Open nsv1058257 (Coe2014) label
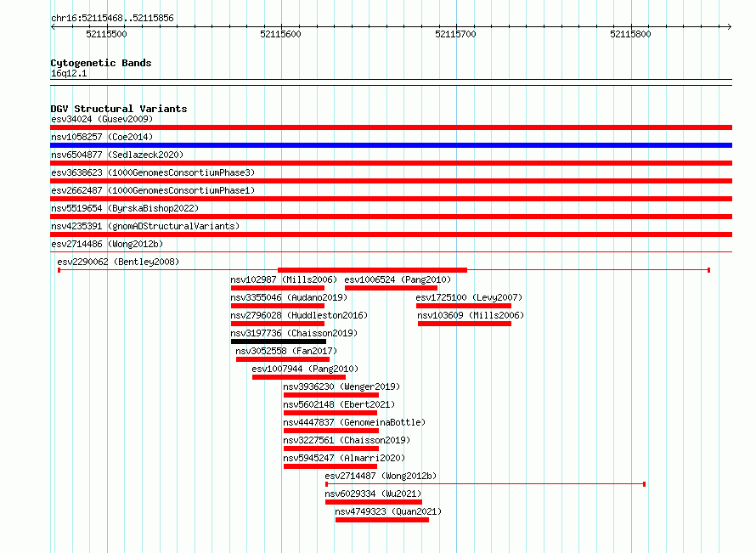 coord(102,137)
